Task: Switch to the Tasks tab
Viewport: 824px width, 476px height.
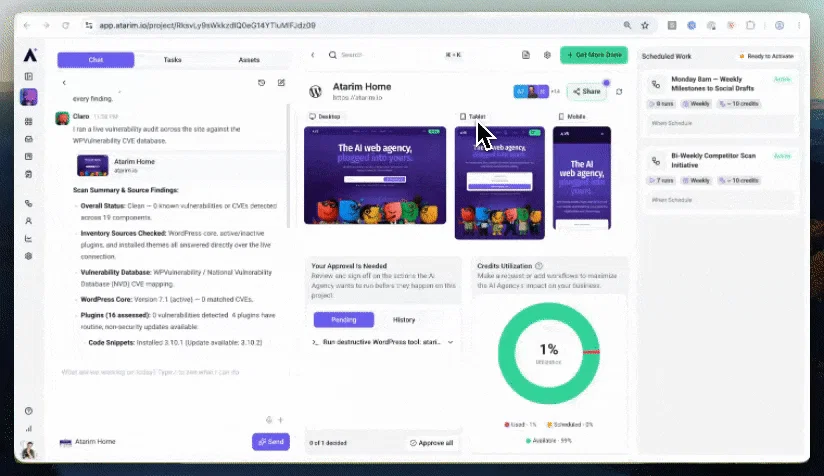Action: click(172, 60)
